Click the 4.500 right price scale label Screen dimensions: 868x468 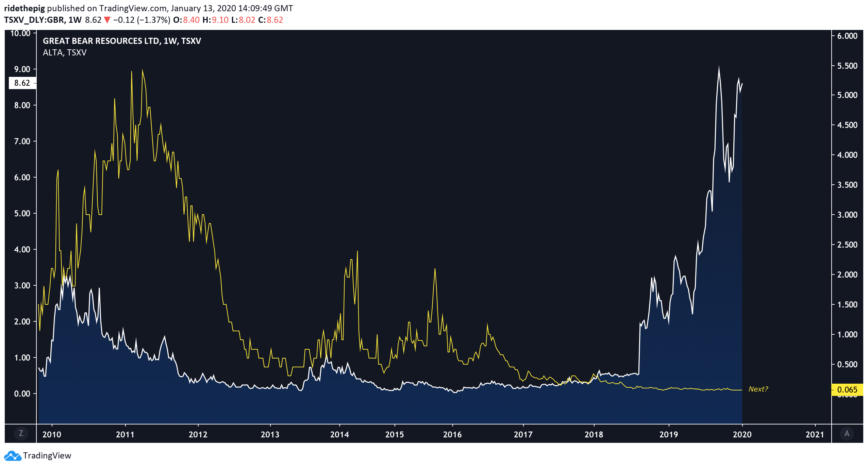(x=847, y=125)
